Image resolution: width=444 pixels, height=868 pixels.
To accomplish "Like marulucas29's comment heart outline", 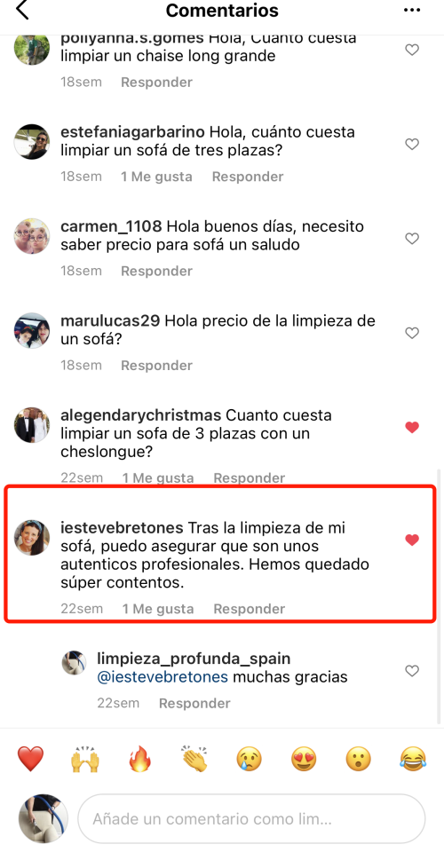I will pyautogui.click(x=412, y=333).
